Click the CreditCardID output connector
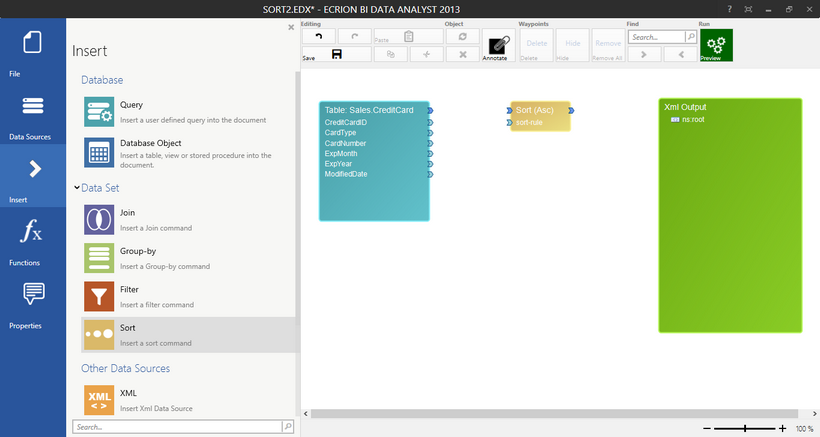 click(x=430, y=122)
